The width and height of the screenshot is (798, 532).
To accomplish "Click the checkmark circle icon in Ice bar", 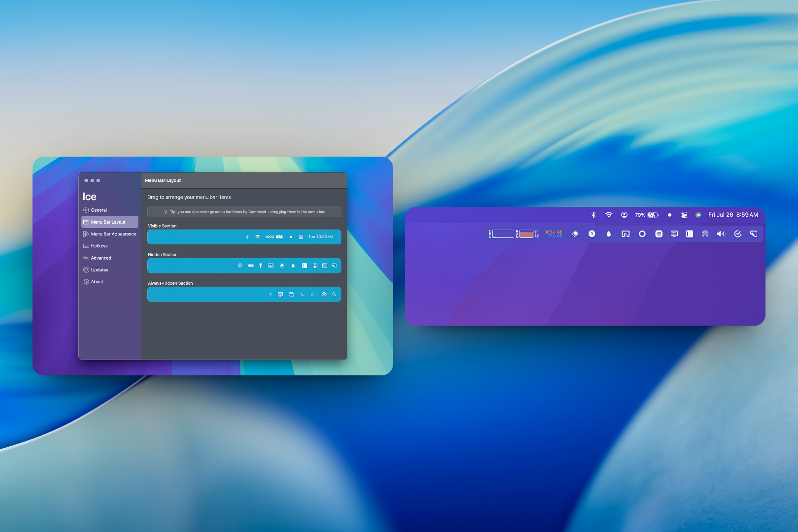I will [737, 234].
